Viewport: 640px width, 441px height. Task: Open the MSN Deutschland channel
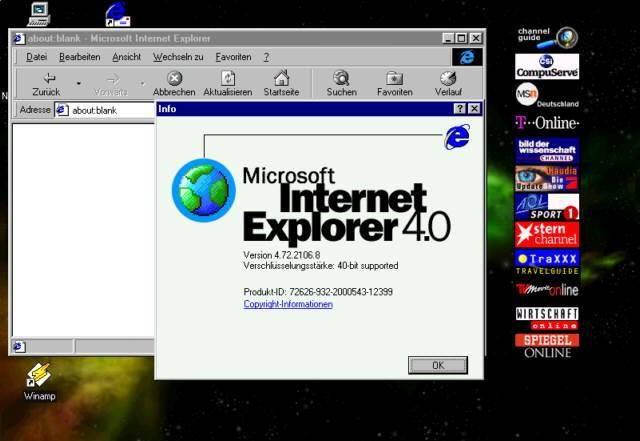point(547,96)
